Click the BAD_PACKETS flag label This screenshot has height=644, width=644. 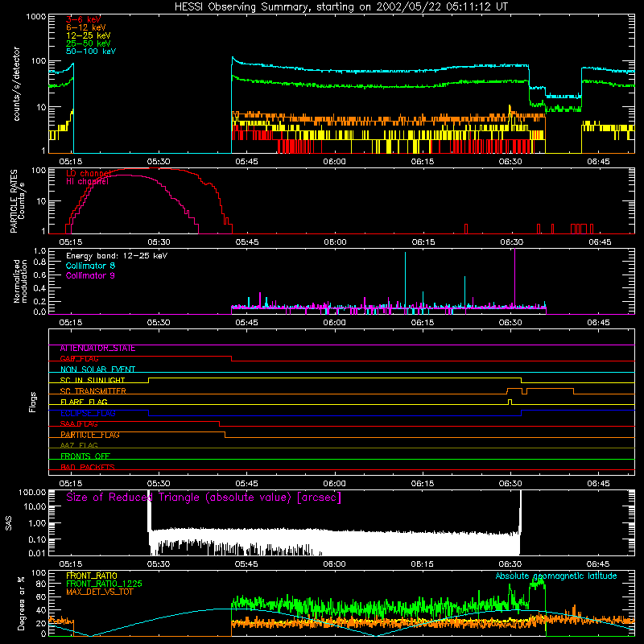pos(88,467)
